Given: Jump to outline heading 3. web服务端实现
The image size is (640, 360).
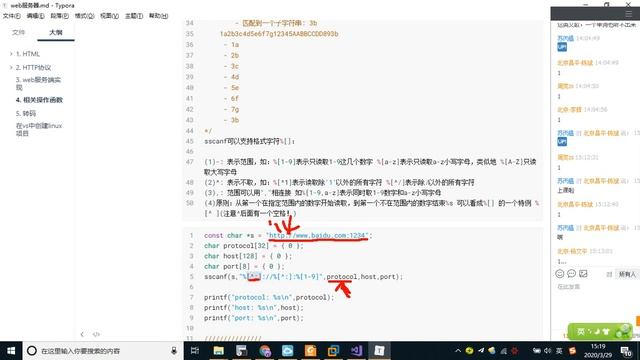Looking at the screenshot, I should pos(38,83).
